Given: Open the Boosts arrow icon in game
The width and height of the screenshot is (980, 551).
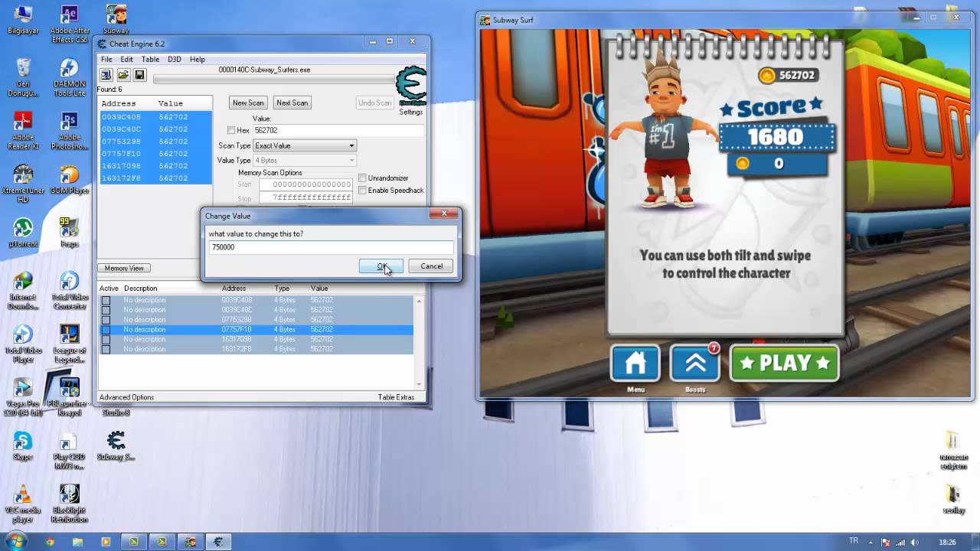Looking at the screenshot, I should (x=695, y=364).
